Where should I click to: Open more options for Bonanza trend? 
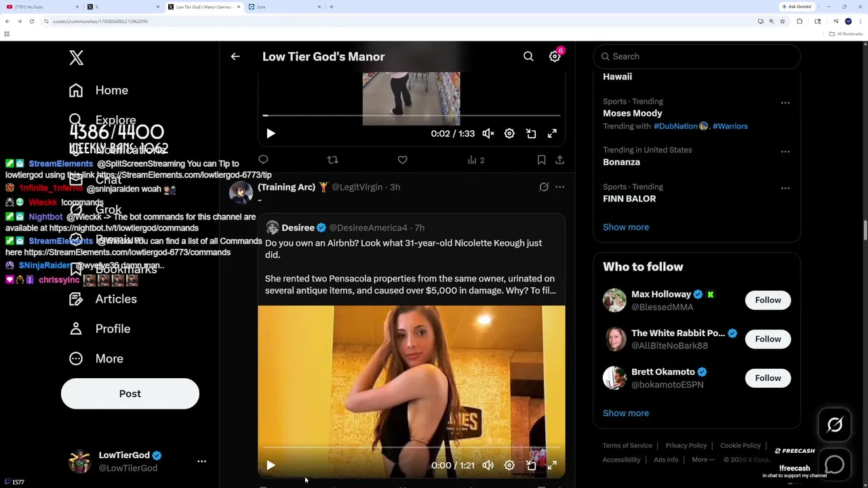[785, 152]
